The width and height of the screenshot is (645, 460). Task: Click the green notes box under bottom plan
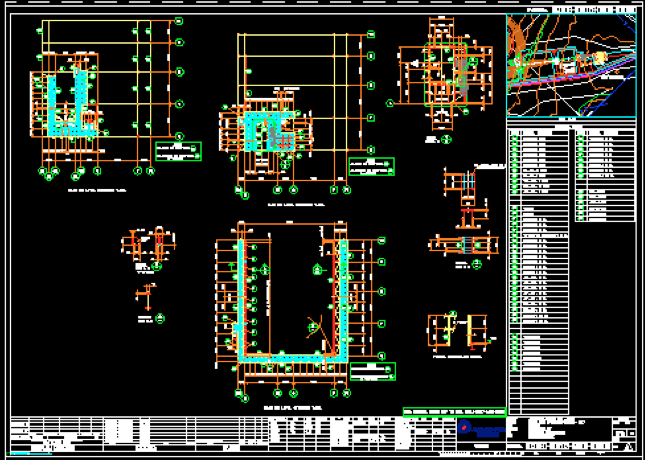point(374,372)
